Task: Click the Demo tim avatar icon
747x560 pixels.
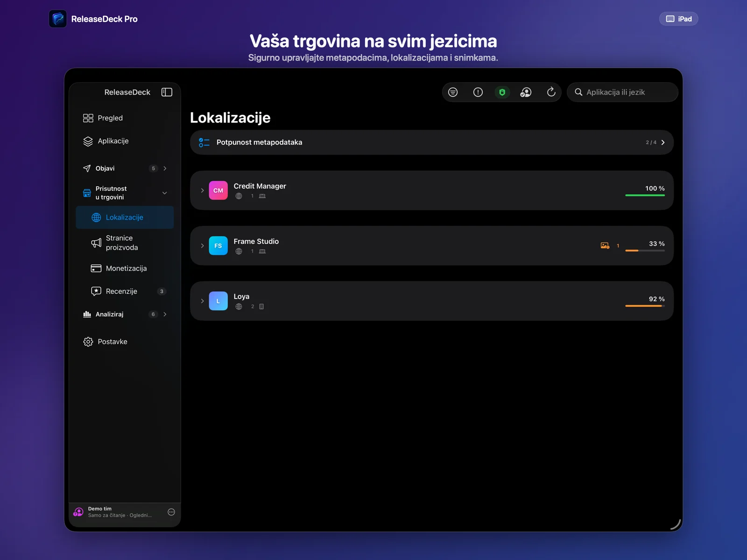Action: pos(78,512)
